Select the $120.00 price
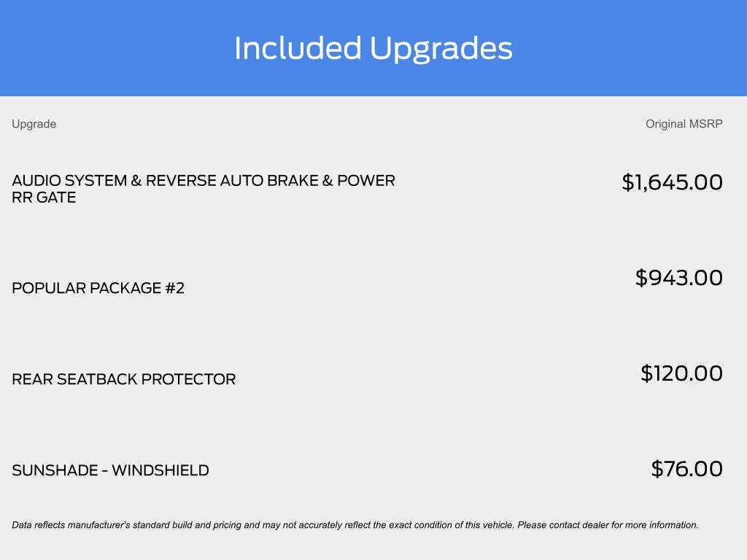Screen dimensions: 747x560 [681, 373]
